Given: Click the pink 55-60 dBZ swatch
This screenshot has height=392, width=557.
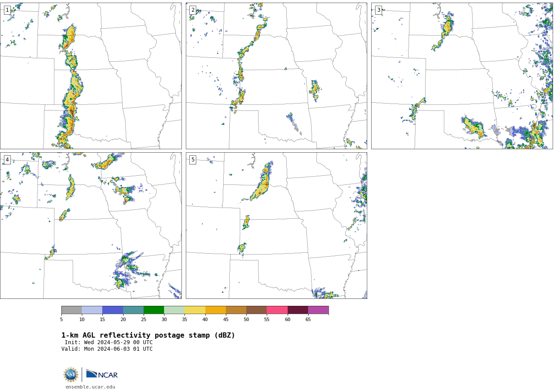Looking at the screenshot, I should [x=277, y=310].
